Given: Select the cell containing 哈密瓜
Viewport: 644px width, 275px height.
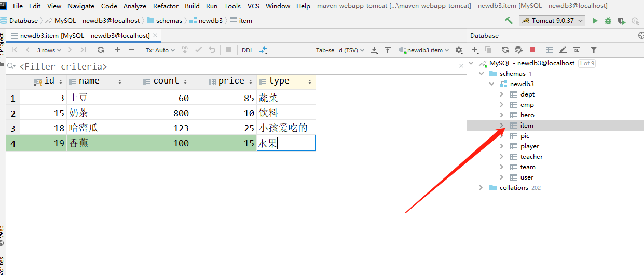Looking at the screenshot, I should point(96,128).
